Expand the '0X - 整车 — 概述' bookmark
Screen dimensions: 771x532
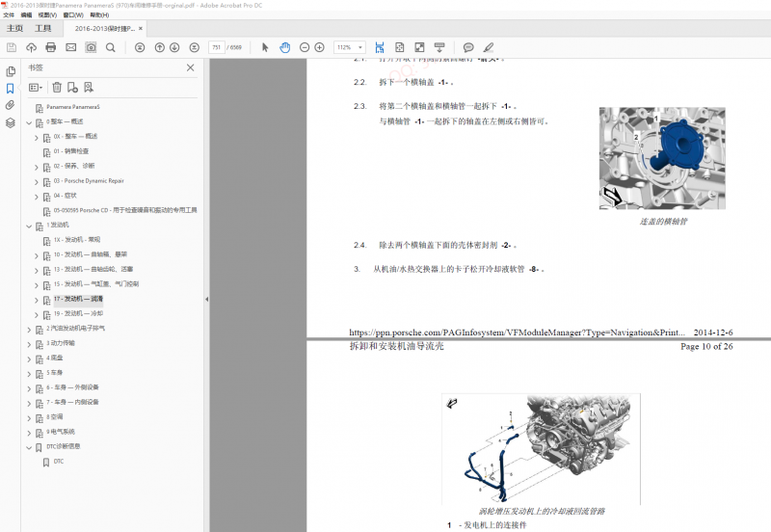(x=36, y=138)
